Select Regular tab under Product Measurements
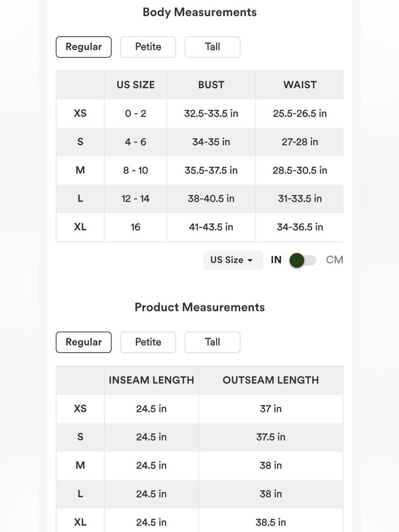Viewport: 399px width, 532px height. [x=84, y=342]
